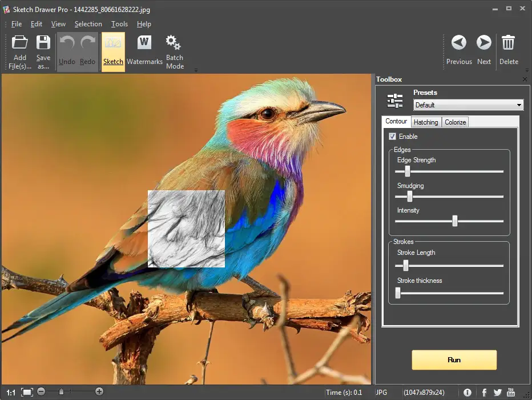Screen dimensions: 532x400
Task: Click the Intensity slider handle
Action: 454,221
